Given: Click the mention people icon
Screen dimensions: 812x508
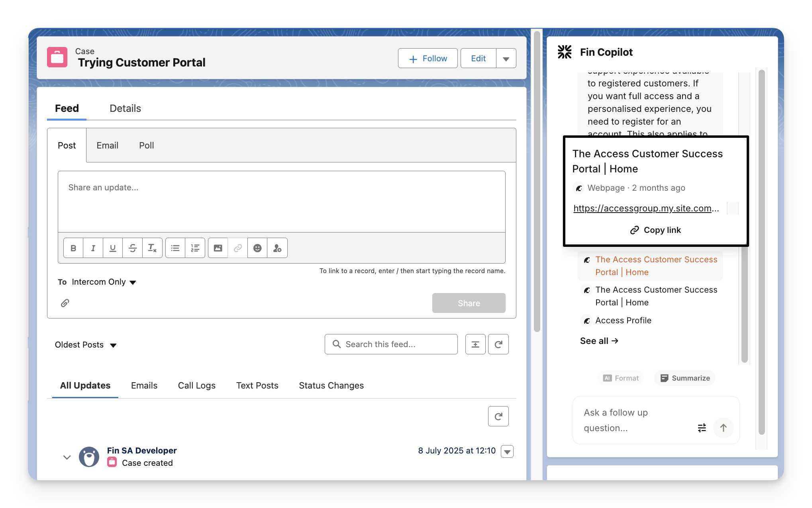Looking at the screenshot, I should pyautogui.click(x=277, y=248).
